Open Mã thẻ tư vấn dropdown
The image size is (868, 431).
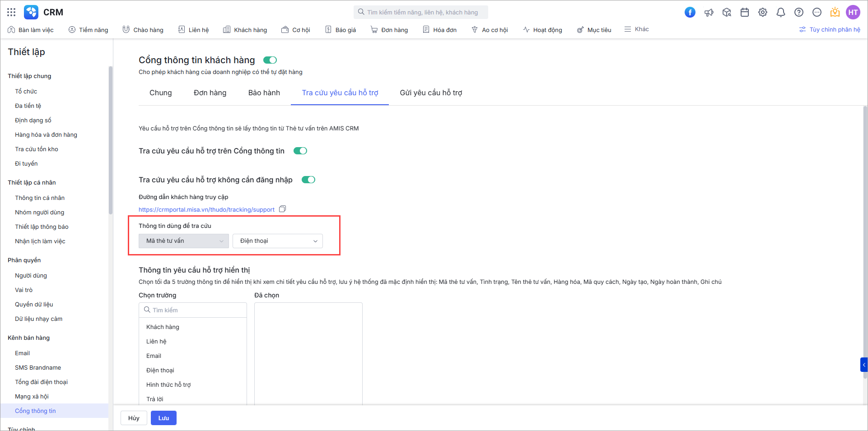pos(184,241)
